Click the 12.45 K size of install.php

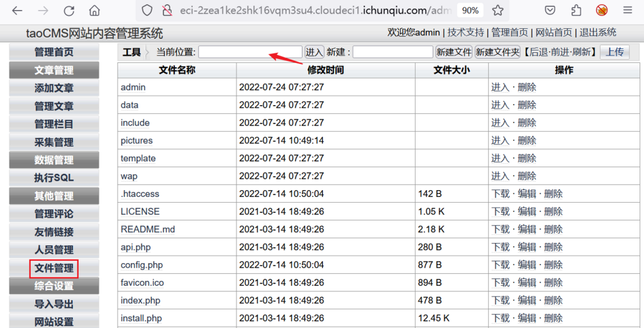pos(434,318)
